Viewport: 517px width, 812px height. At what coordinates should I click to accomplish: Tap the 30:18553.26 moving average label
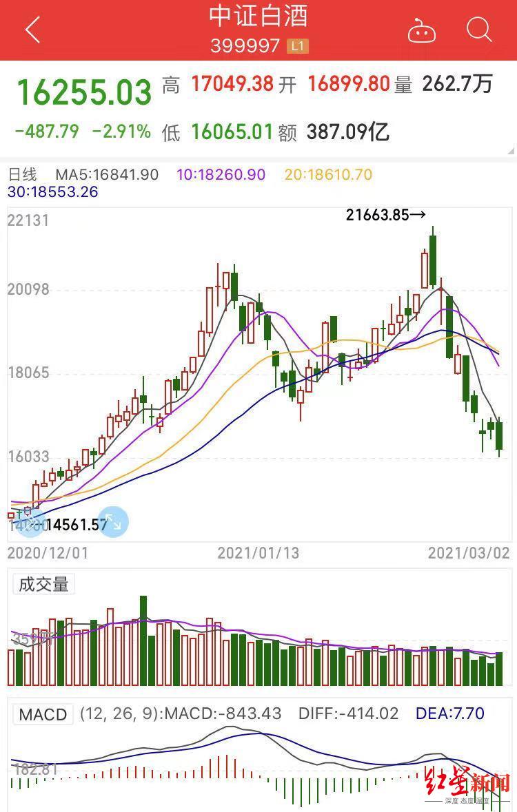click(x=53, y=192)
